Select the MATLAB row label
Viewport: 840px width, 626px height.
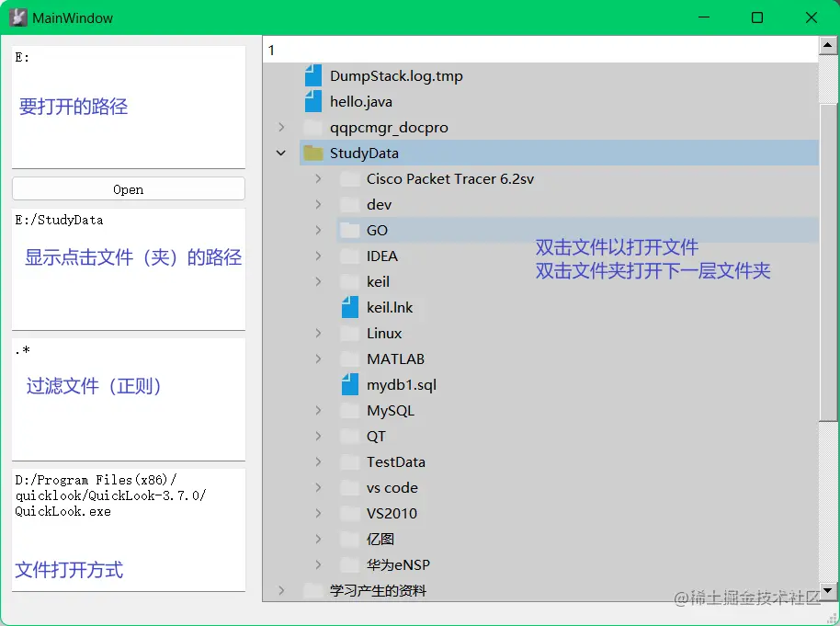point(395,359)
